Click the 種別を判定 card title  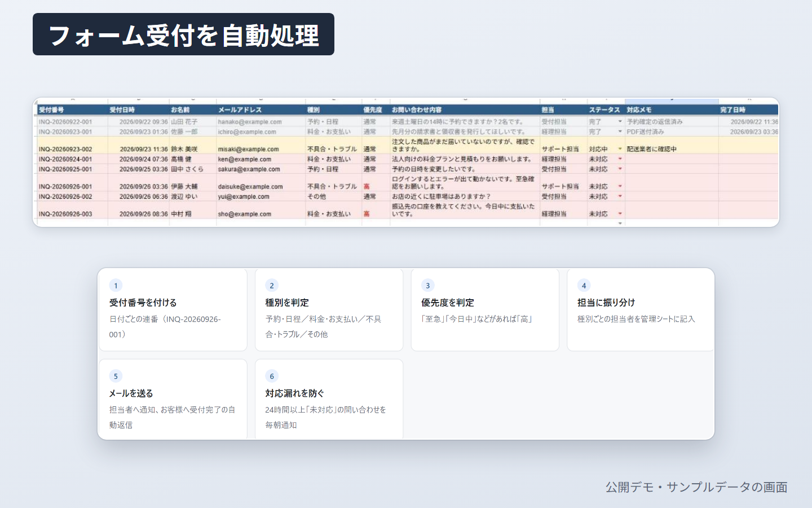[287, 303]
